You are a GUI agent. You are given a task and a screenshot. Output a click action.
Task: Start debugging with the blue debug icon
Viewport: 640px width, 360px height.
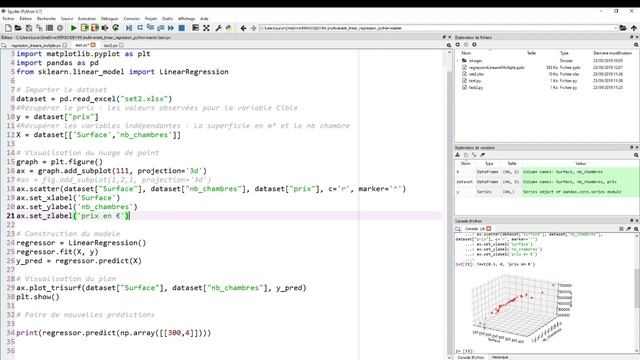click(x=129, y=28)
